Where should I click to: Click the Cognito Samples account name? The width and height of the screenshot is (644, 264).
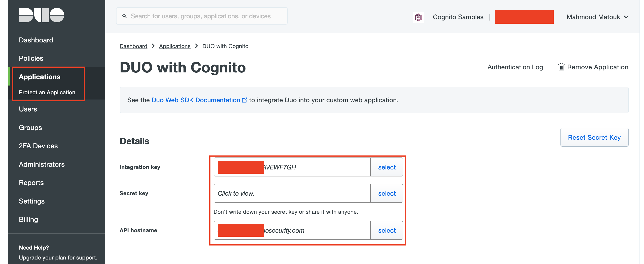(458, 17)
